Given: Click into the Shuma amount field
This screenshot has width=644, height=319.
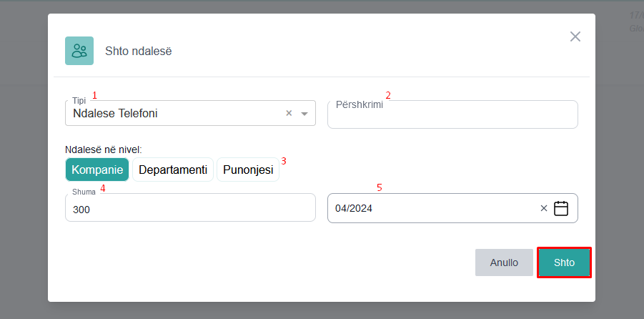Looking at the screenshot, I should (189, 209).
